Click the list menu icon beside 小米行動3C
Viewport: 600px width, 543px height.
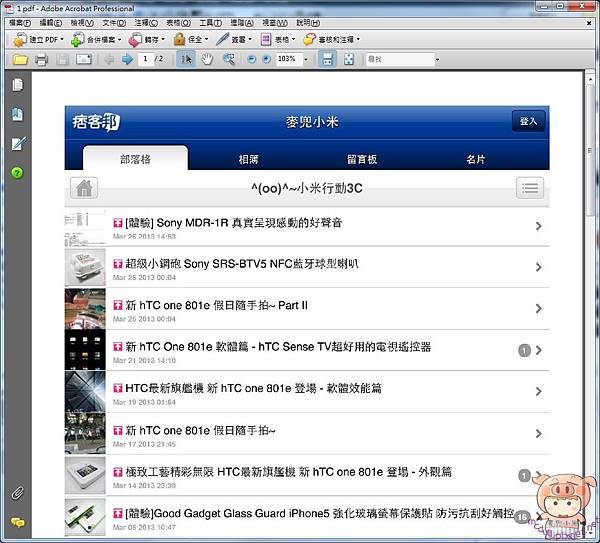530,188
